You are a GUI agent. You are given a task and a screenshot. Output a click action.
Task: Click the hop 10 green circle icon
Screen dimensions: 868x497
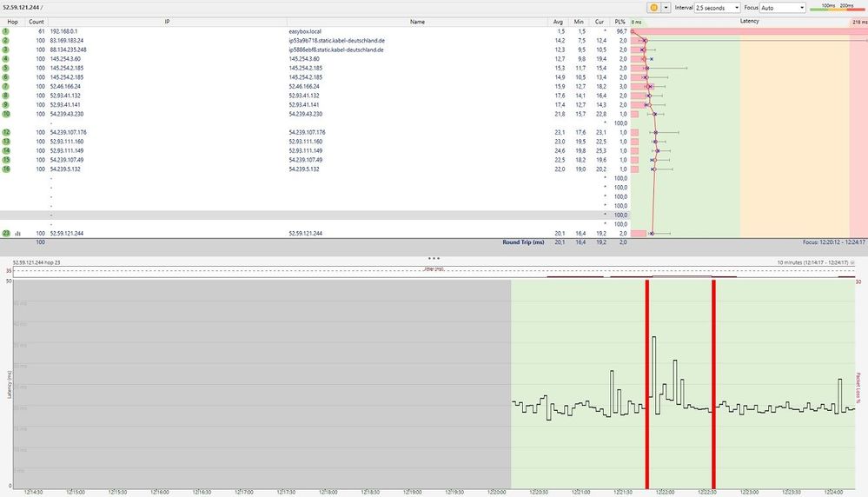pyautogui.click(x=6, y=114)
